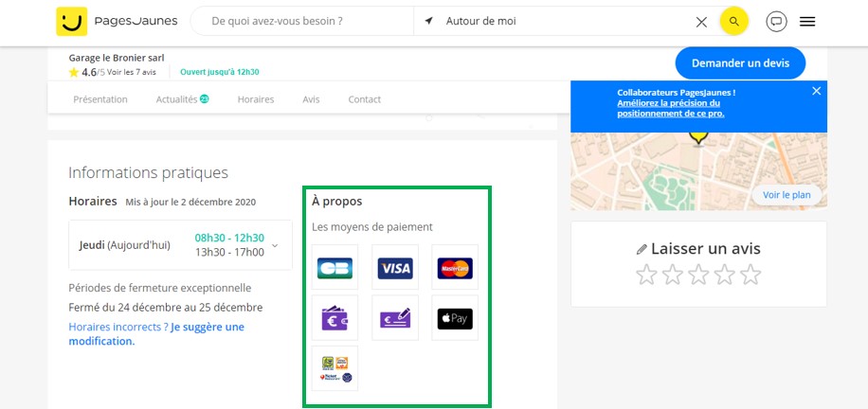The image size is (868, 409).
Task: Click the PagesJaunes wordmark
Action: [136, 22]
